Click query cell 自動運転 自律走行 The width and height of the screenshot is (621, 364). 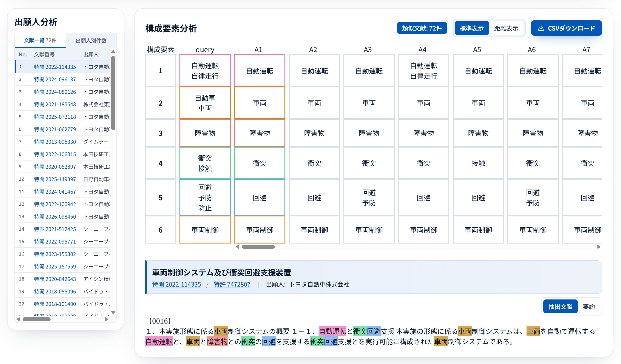205,71
